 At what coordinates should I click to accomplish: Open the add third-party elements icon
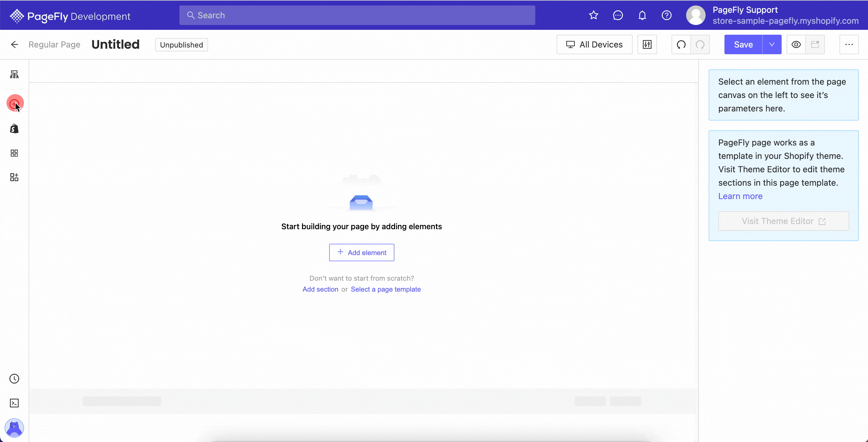[x=14, y=177]
